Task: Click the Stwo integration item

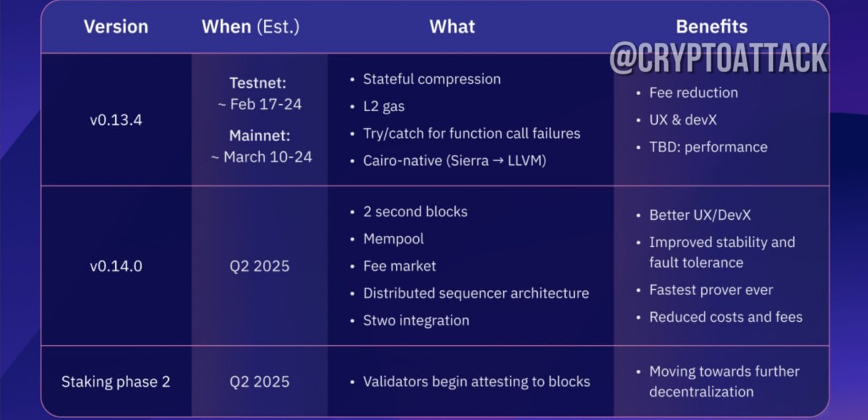Action: pyautogui.click(x=416, y=320)
